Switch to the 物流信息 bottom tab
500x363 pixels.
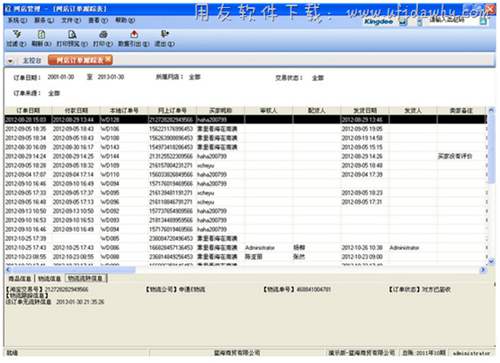coord(49,278)
